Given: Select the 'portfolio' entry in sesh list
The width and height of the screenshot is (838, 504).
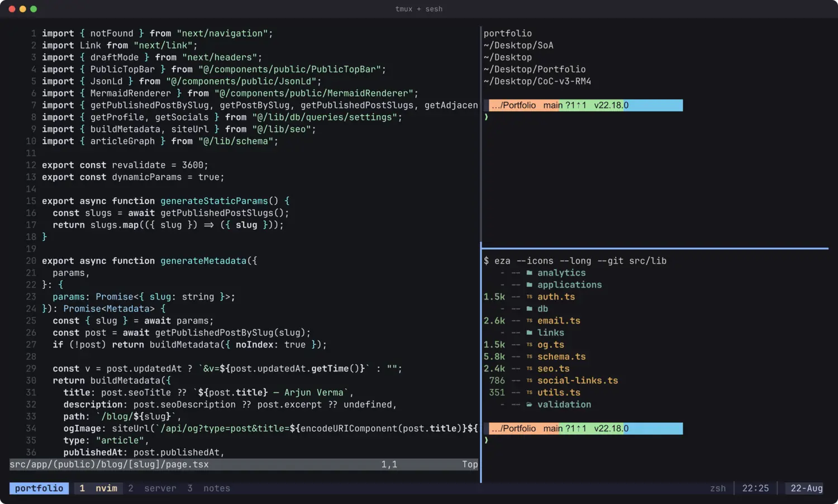Looking at the screenshot, I should click(508, 34).
